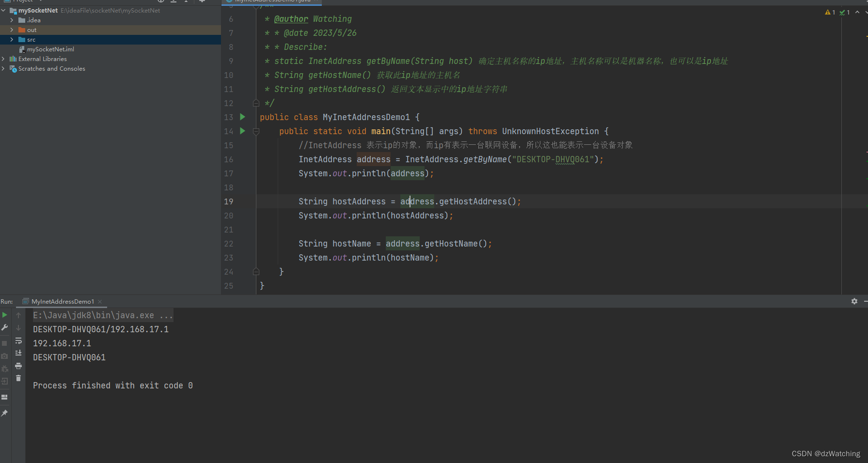Click the restore layout icon
Screen dimensions: 868x463
[5, 397]
